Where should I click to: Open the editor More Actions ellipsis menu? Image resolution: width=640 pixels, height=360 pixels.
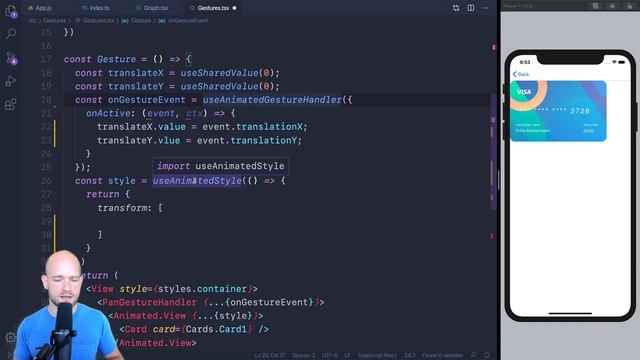[485, 8]
